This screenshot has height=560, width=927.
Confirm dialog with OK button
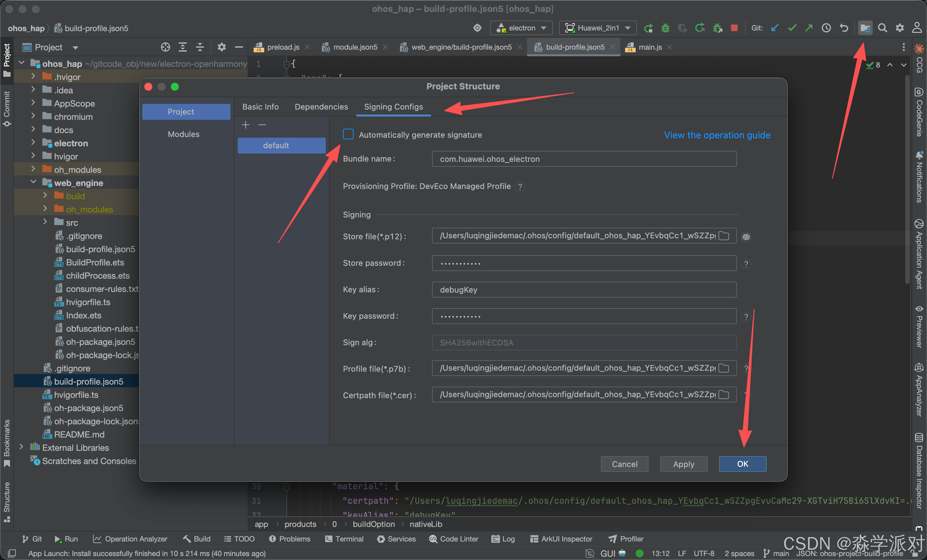(x=743, y=464)
